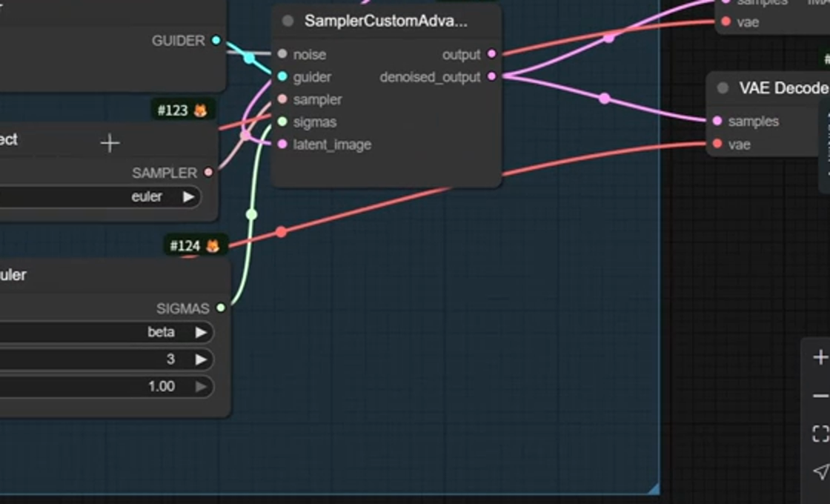The height and width of the screenshot is (504, 830).
Task: Select the sigmas input socket on SamplerCustomAdvanced
Action: point(282,122)
